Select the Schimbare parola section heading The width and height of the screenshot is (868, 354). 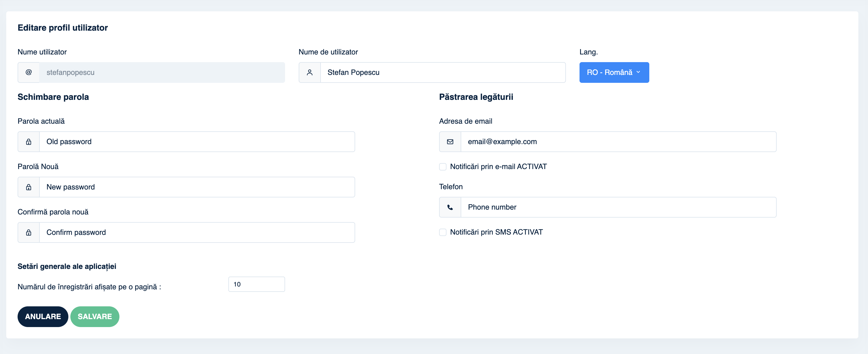[x=53, y=97]
